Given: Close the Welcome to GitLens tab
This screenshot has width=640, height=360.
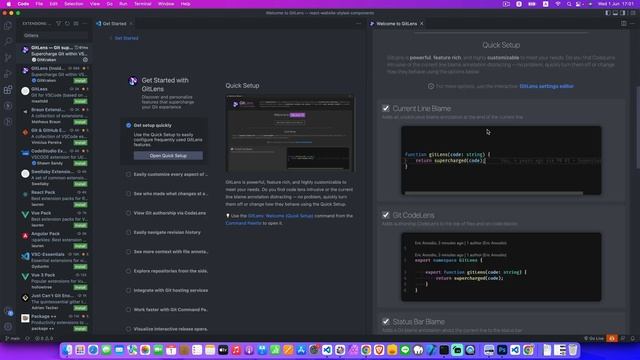Looking at the screenshot, I should click(x=422, y=24).
